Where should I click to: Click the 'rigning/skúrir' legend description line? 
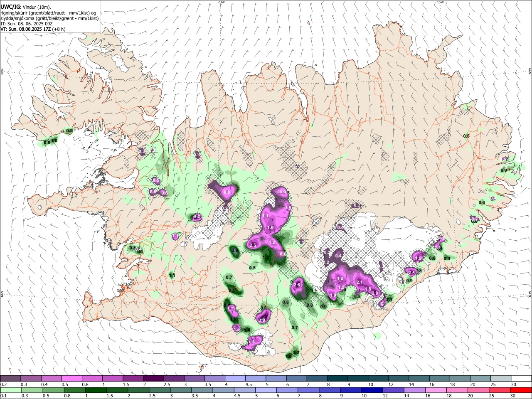click(49, 13)
